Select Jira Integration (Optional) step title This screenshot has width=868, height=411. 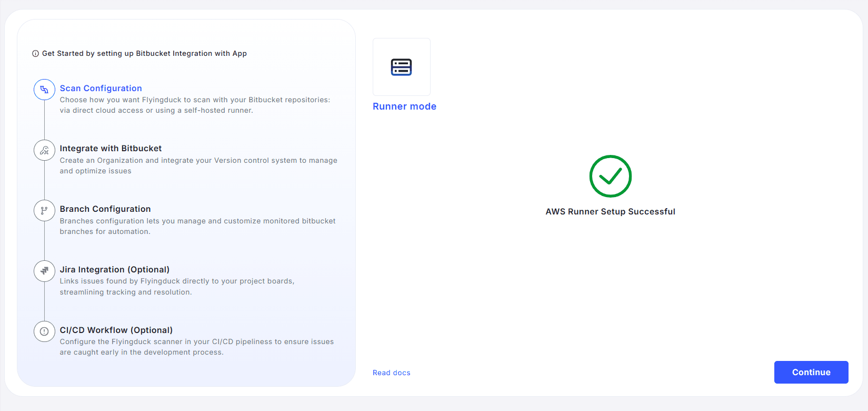point(115,270)
